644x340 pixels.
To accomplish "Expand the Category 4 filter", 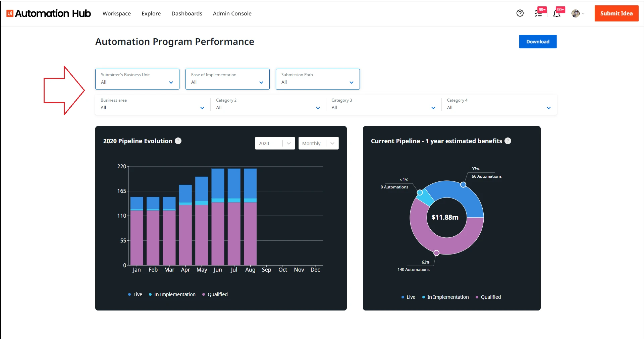I will [499, 104].
